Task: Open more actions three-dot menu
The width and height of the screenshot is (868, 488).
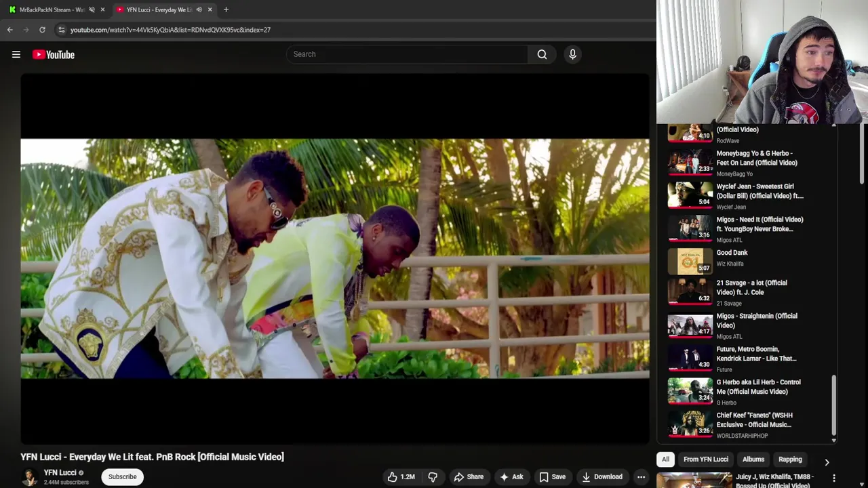Action: (641, 476)
